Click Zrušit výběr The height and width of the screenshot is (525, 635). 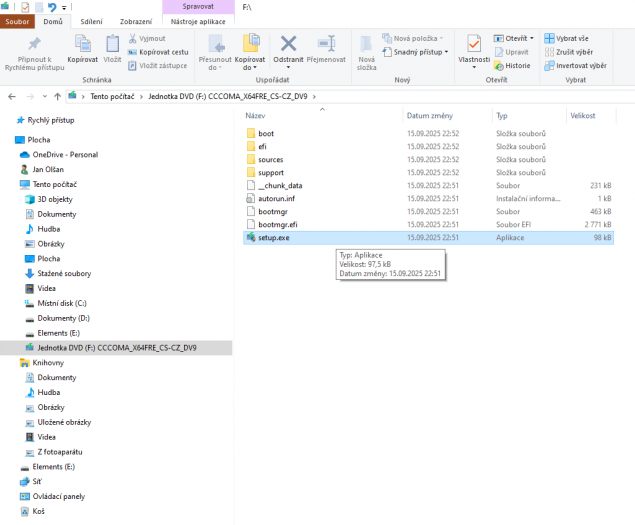pyautogui.click(x=569, y=52)
